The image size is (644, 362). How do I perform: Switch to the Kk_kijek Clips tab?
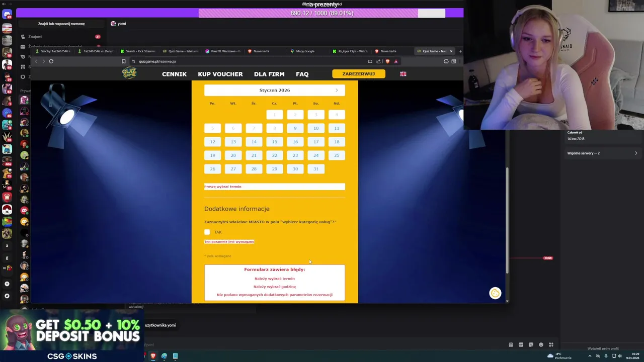pyautogui.click(x=351, y=51)
